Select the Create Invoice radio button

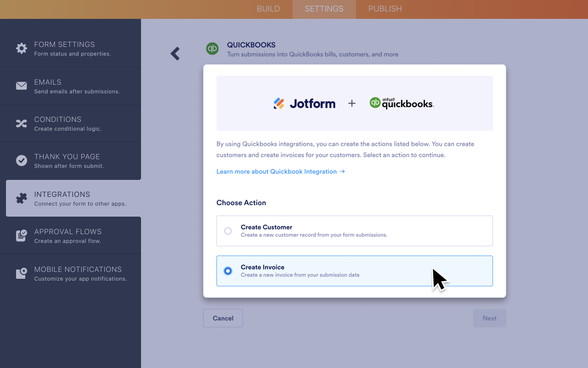228,271
